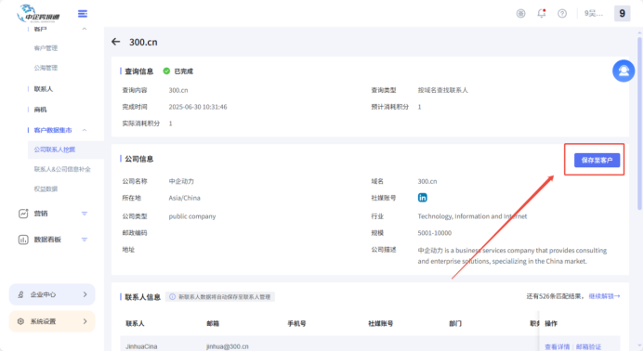Click the green completed check icon

tap(166, 71)
